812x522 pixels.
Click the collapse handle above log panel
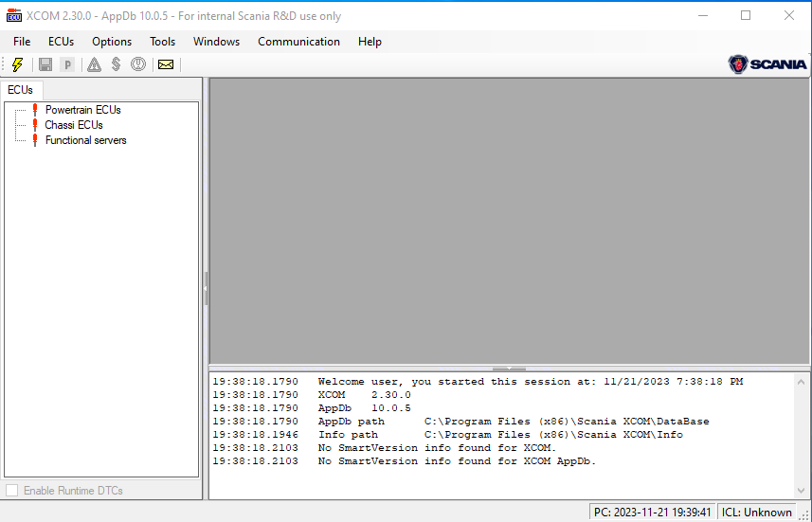coord(509,369)
